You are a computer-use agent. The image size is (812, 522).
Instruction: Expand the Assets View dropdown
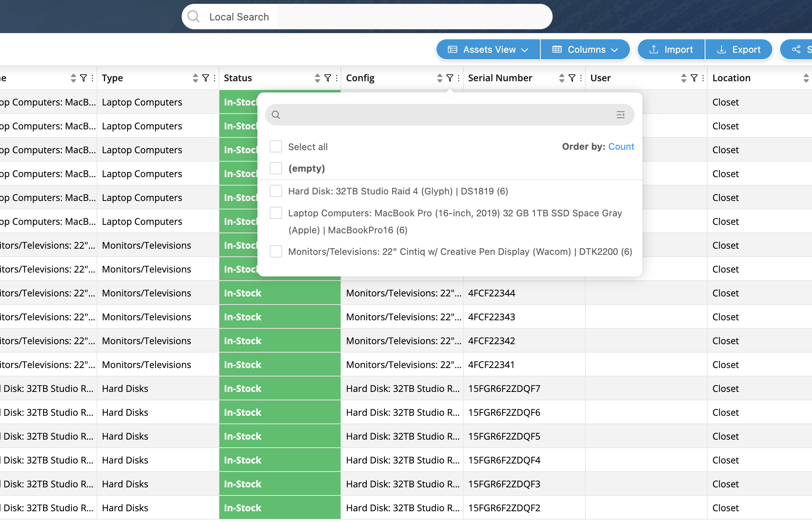pos(488,49)
